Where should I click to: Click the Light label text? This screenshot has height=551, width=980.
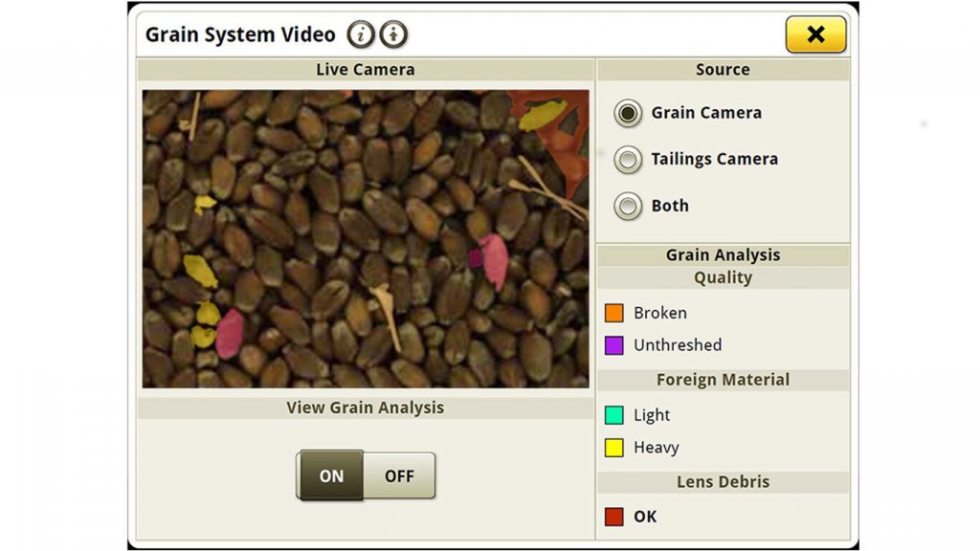point(651,415)
